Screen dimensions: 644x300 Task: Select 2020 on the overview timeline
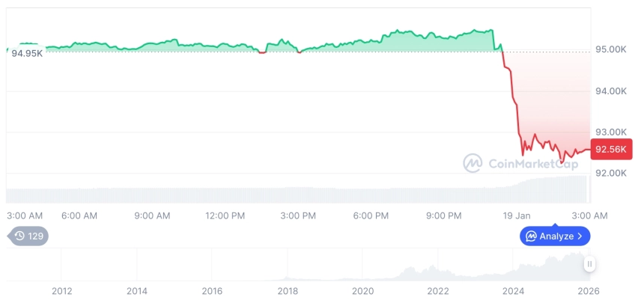(362, 290)
